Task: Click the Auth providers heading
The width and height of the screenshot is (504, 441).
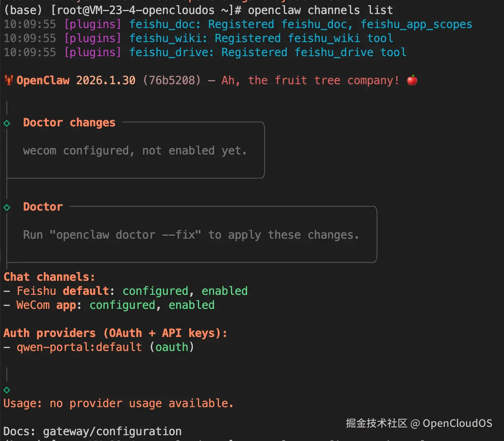Action: point(115,333)
